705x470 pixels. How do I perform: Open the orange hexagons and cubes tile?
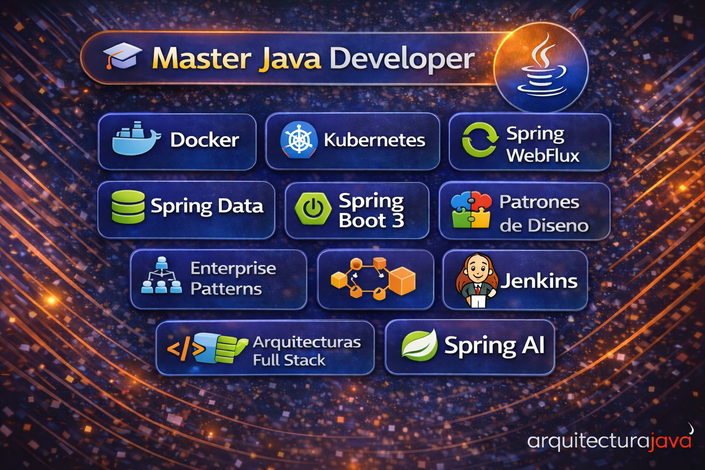(375, 280)
